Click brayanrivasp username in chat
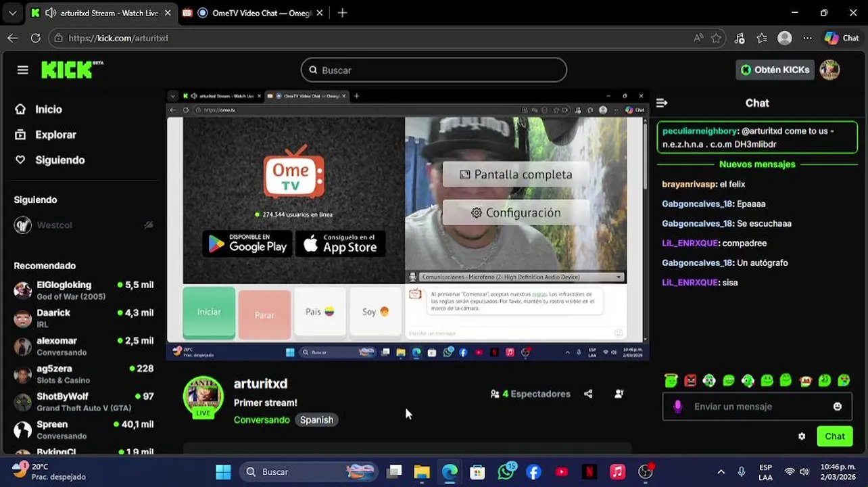Image resolution: width=868 pixels, height=487 pixels. 689,184
